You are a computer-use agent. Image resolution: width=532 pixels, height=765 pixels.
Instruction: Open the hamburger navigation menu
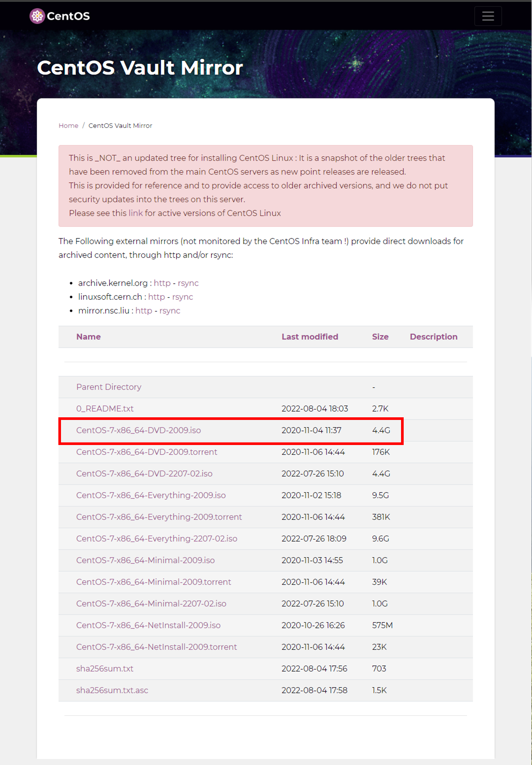488,16
